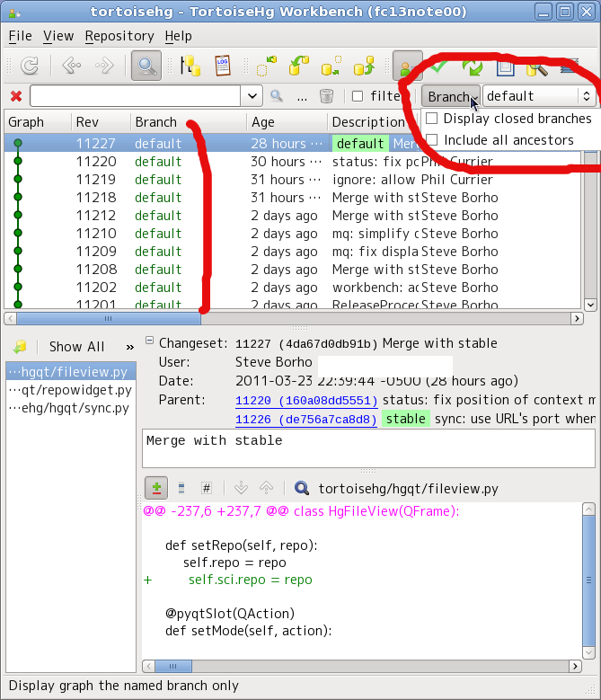Screen dimensions: 601x700
Task: Toggle the filter toolbar magnifier button
Action: [146, 66]
